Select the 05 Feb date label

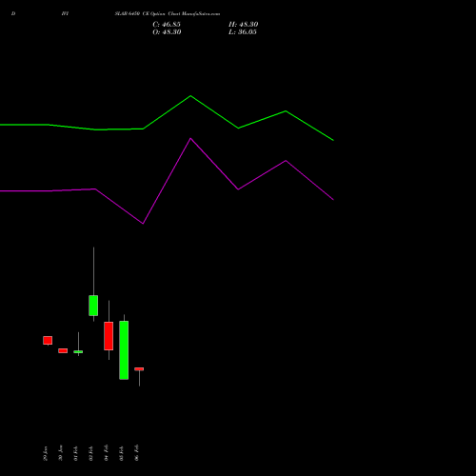(122, 453)
